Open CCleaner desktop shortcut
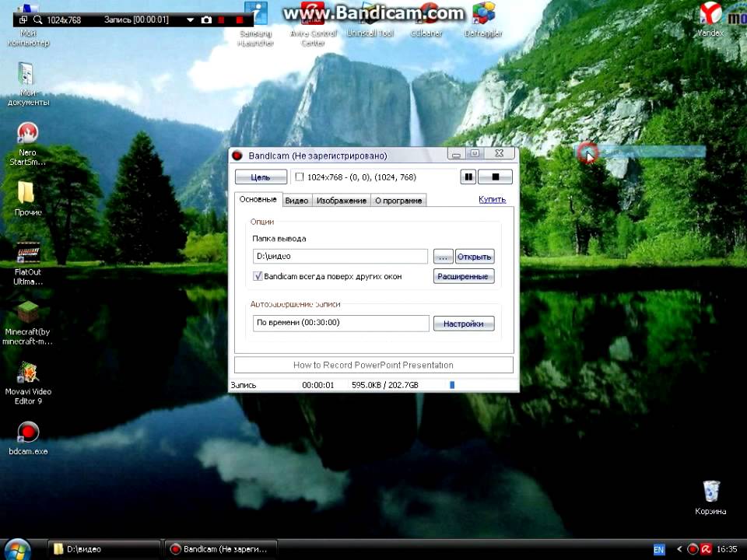Viewport: 747px width, 560px height. (x=426, y=19)
